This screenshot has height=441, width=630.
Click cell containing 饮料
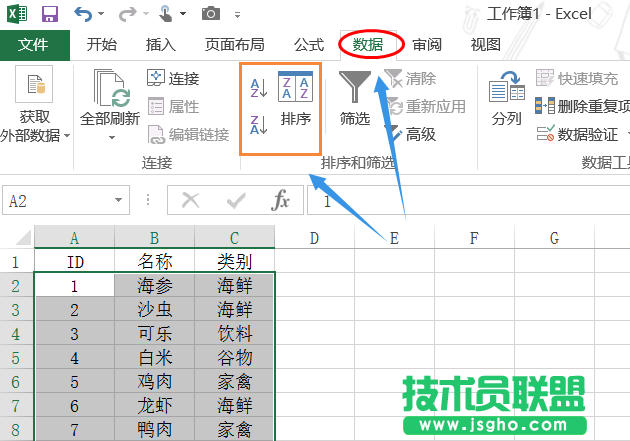(x=235, y=333)
